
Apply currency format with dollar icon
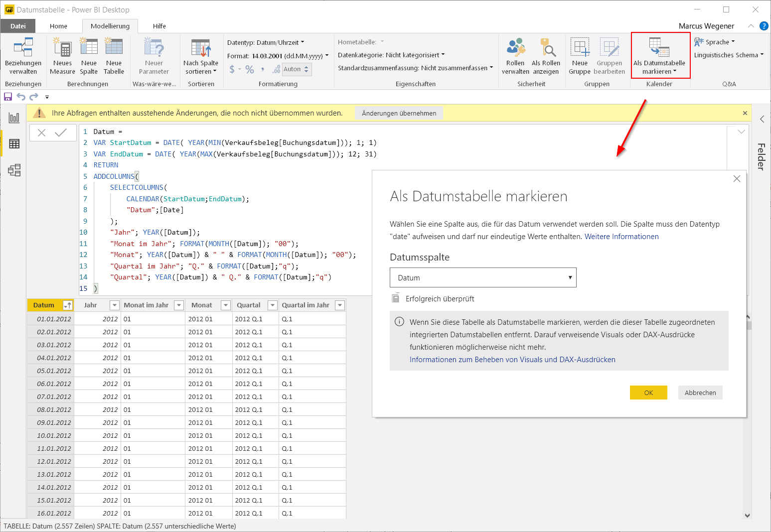pyautogui.click(x=232, y=69)
